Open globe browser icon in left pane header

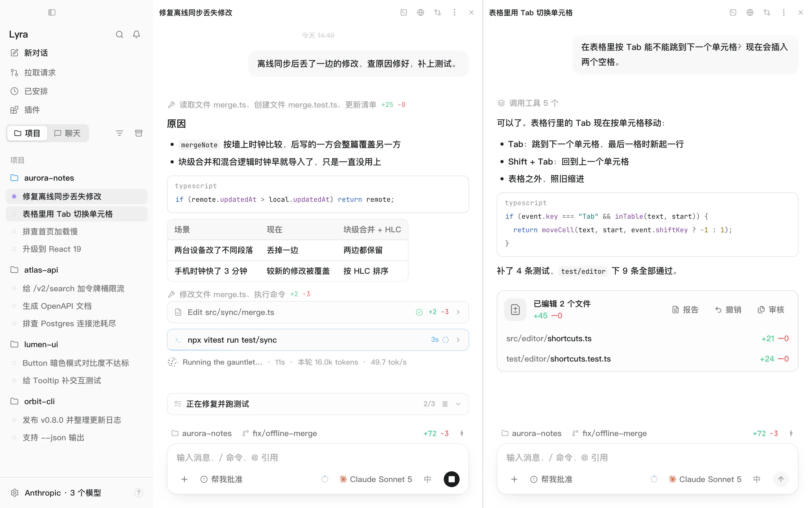(x=420, y=12)
